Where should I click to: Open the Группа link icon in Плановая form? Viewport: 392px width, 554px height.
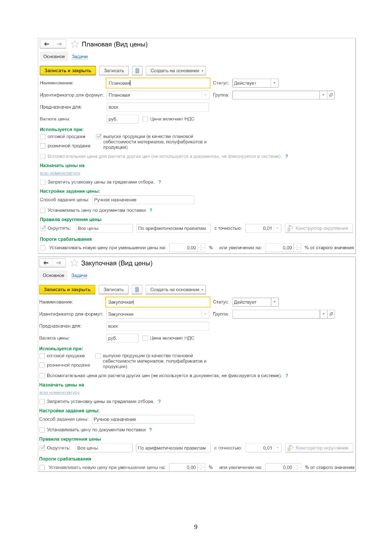tap(331, 95)
